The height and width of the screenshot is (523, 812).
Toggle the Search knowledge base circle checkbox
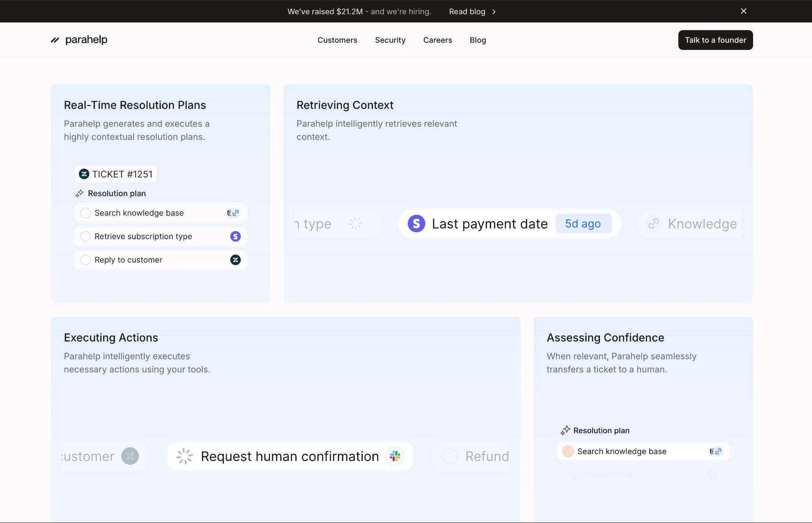point(85,213)
